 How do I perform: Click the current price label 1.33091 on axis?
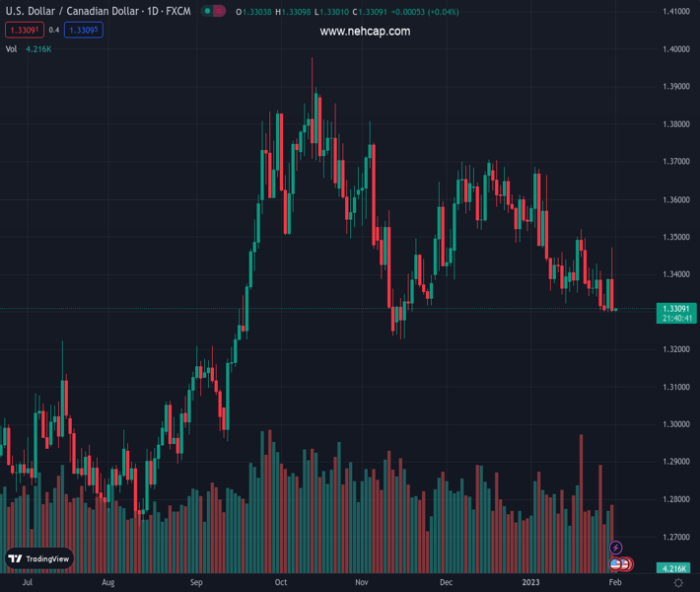coord(675,309)
